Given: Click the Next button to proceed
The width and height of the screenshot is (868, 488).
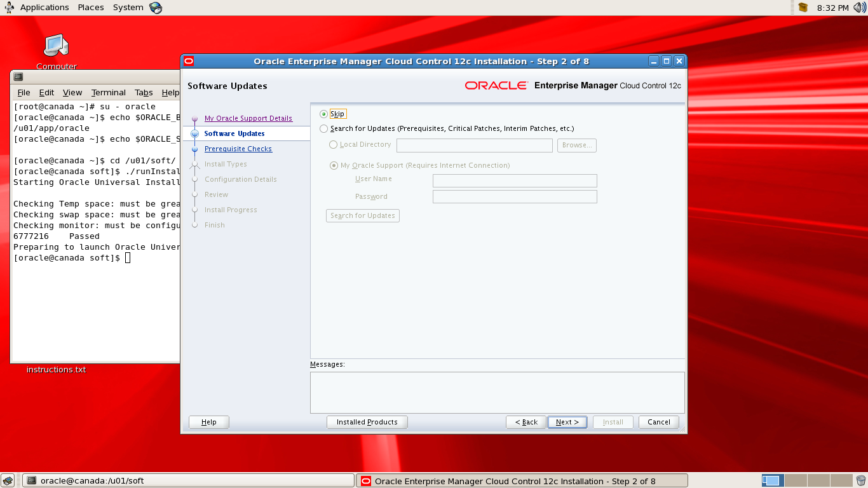Looking at the screenshot, I should (x=567, y=421).
